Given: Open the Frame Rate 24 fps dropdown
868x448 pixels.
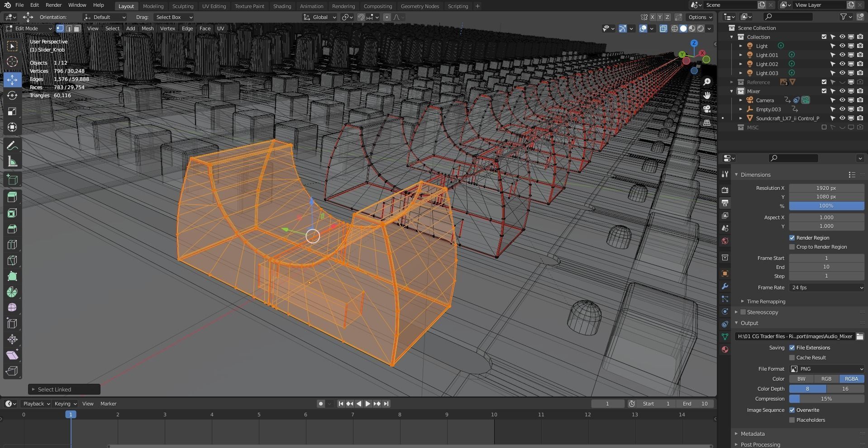Looking at the screenshot, I should point(827,288).
